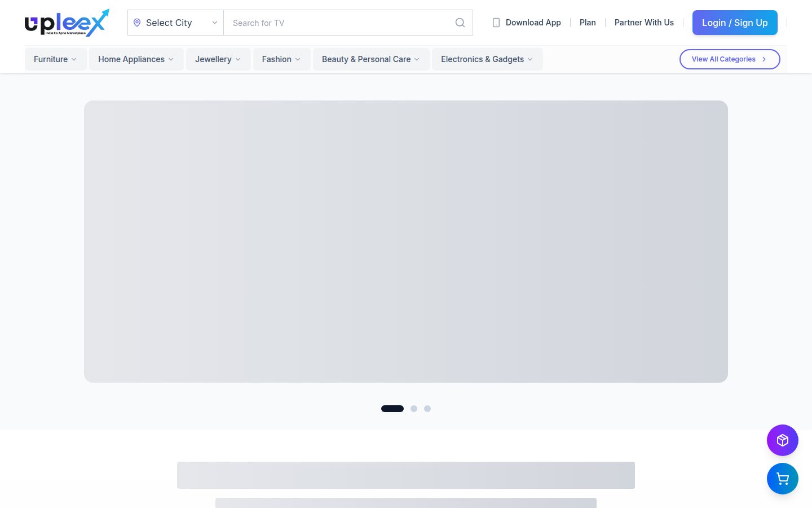The width and height of the screenshot is (812, 508).
Task: Expand Electronics & Gadgets menu
Action: pyautogui.click(x=487, y=59)
